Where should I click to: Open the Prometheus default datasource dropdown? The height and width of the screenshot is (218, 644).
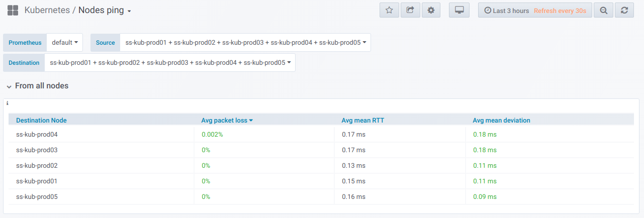(65, 43)
